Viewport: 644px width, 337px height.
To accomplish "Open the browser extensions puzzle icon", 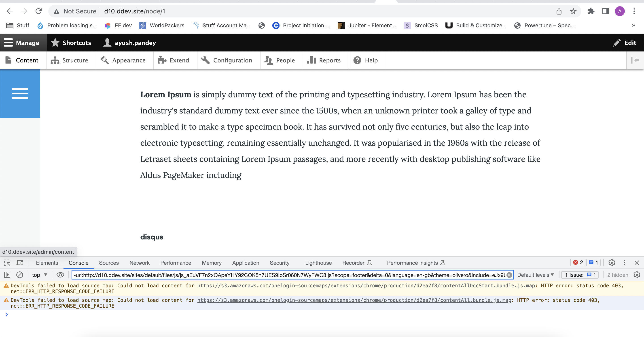I will click(591, 11).
